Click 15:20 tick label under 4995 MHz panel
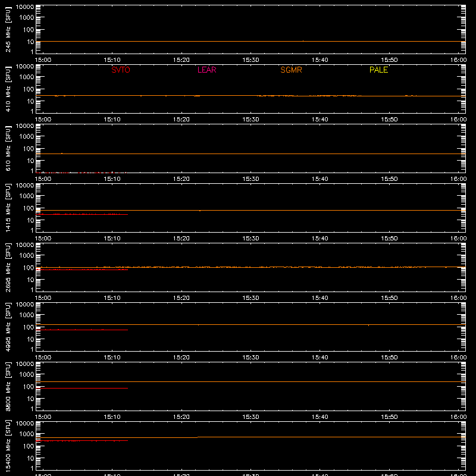 click(x=181, y=358)
